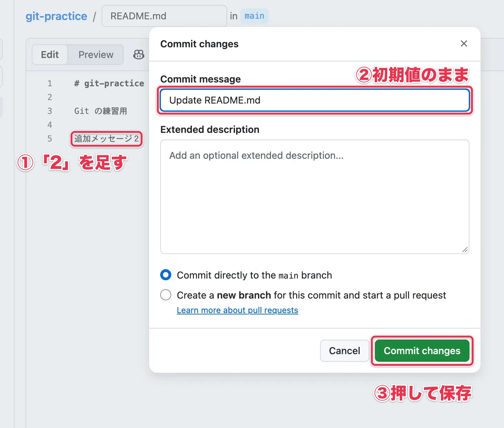Click line number 5 in editor
This screenshot has height=428, width=504.
pyautogui.click(x=50, y=139)
